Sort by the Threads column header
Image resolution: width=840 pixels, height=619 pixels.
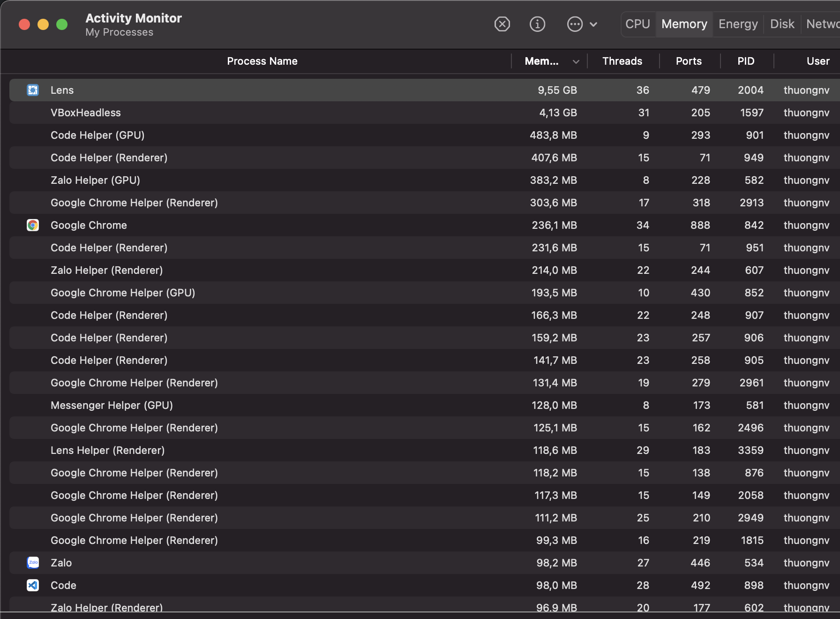(x=622, y=61)
